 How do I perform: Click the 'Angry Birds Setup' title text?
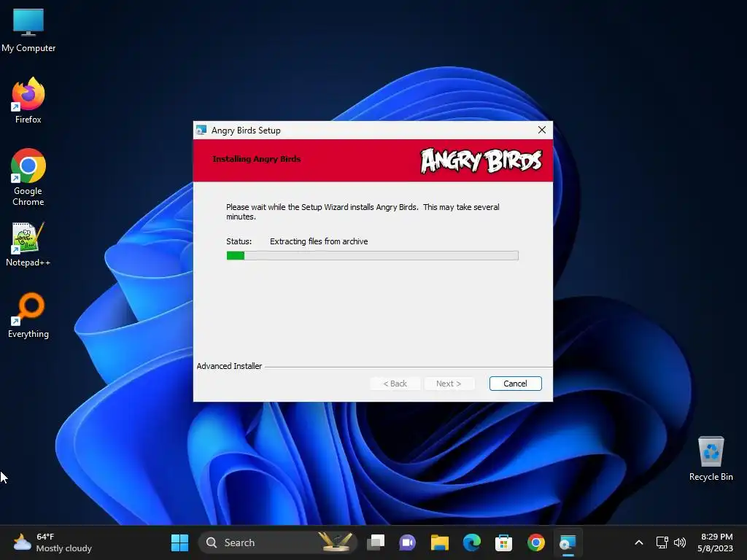[x=246, y=131]
